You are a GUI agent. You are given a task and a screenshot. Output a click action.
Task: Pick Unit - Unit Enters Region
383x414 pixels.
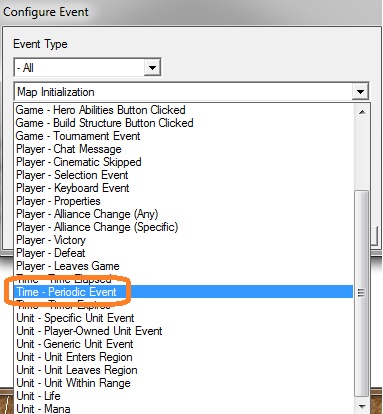point(184,357)
